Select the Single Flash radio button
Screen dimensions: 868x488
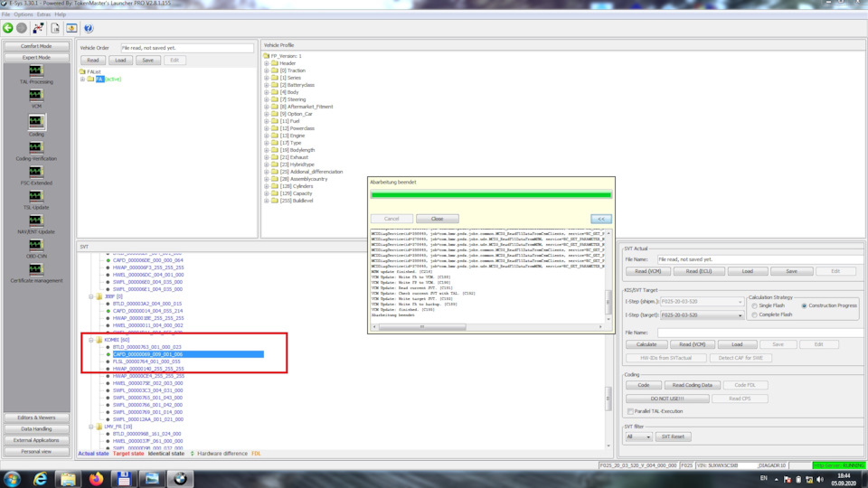[x=754, y=306]
